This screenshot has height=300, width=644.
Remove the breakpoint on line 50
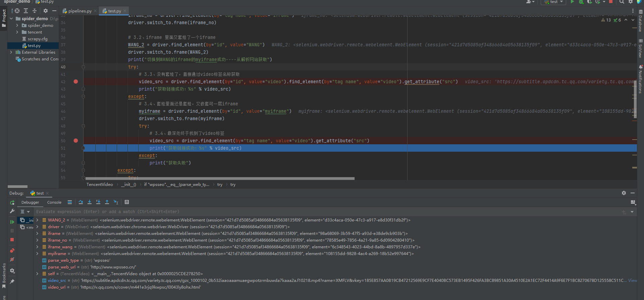[76, 141]
